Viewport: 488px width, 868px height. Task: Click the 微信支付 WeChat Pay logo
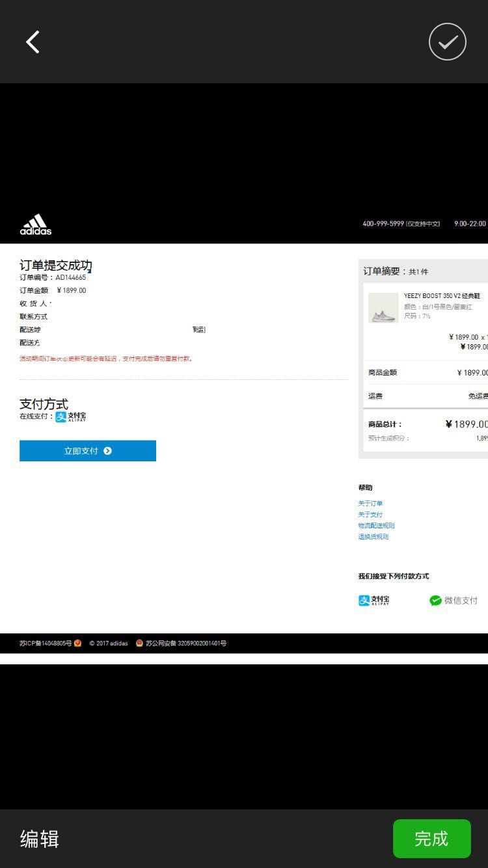coord(454,601)
